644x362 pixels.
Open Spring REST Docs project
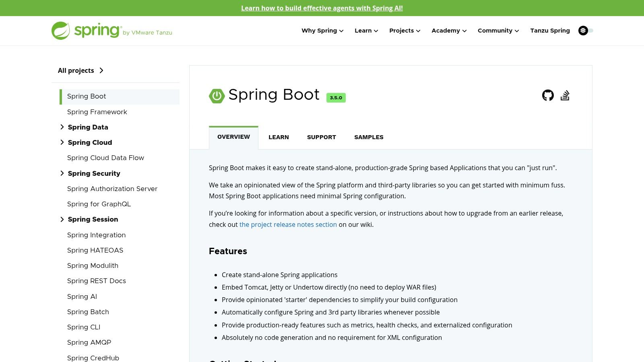[x=97, y=281]
